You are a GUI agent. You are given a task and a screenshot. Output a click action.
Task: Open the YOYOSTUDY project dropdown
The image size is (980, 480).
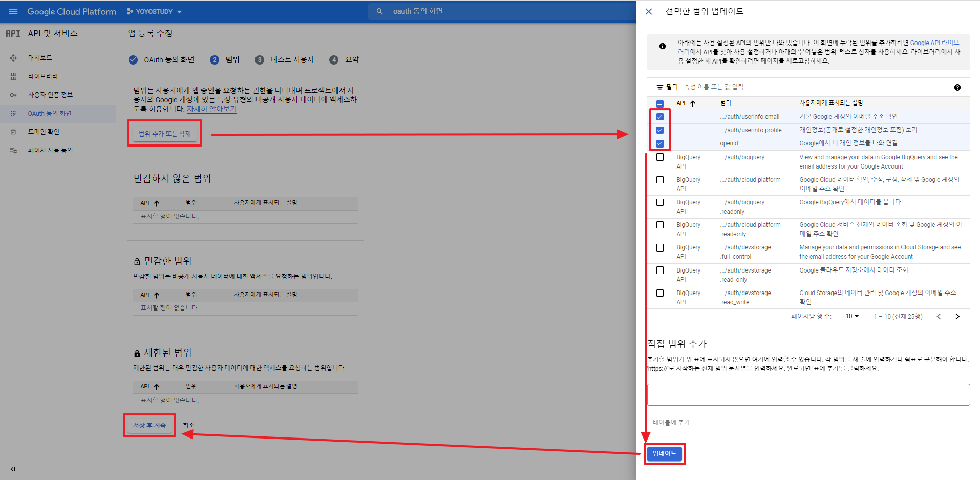point(154,11)
